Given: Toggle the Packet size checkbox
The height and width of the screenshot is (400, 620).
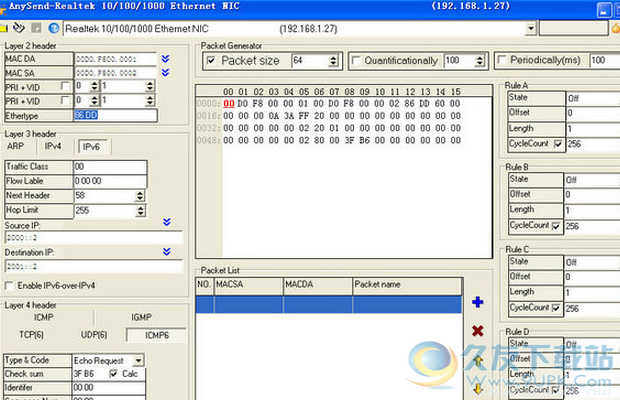Looking at the screenshot, I should click(211, 60).
